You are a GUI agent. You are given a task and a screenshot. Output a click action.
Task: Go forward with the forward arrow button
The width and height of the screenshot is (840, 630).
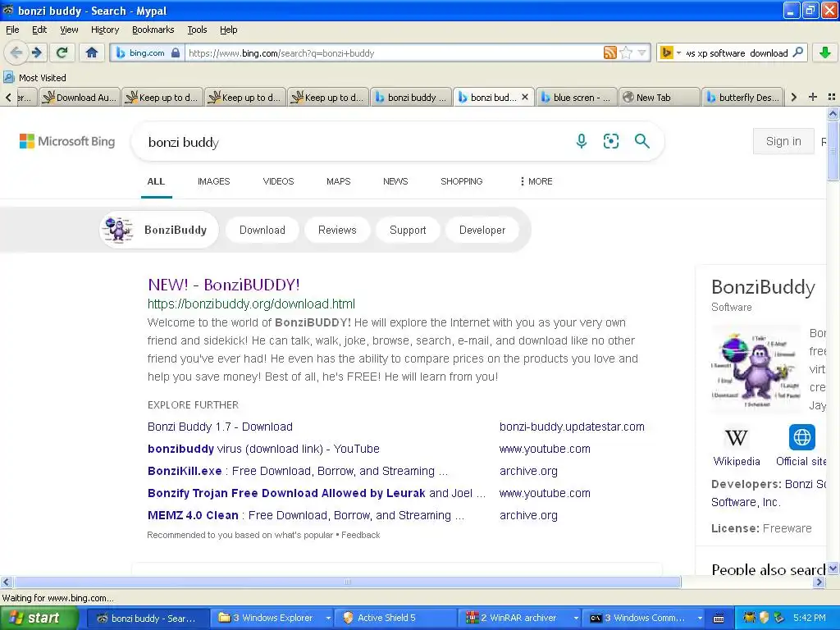(37, 52)
